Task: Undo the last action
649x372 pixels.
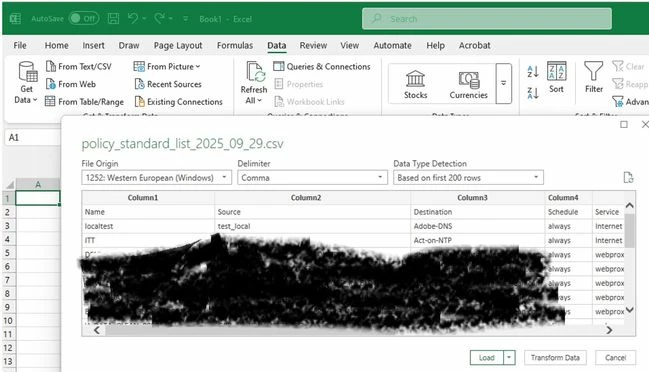Action: click(x=133, y=19)
